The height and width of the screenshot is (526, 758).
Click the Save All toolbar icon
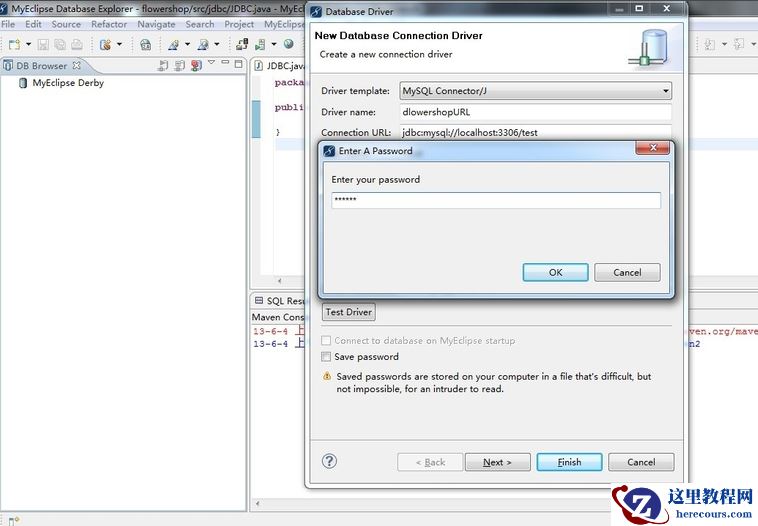(x=60, y=44)
